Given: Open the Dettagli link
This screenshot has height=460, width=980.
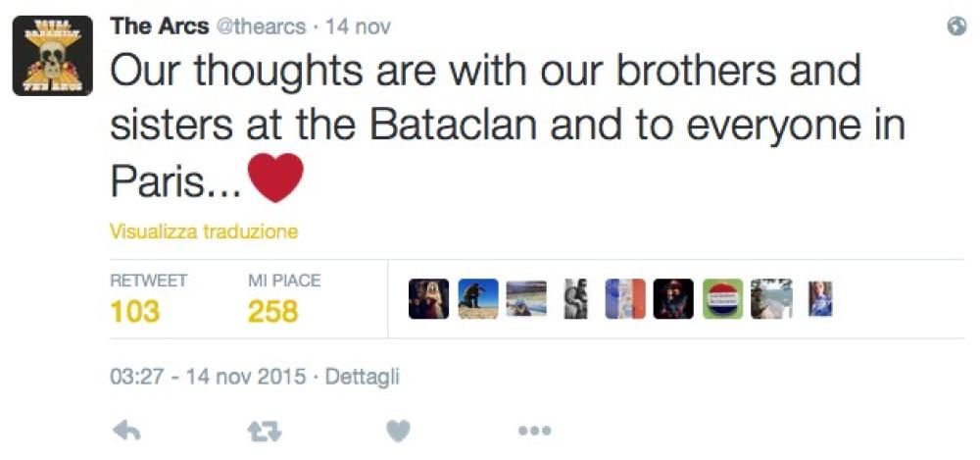Looking at the screenshot, I should coord(363,377).
